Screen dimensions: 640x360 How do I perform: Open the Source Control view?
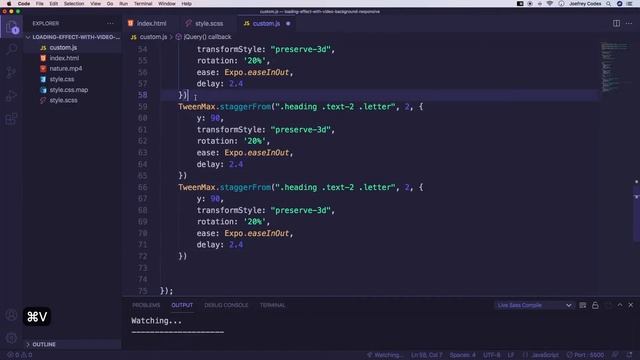tap(11, 72)
